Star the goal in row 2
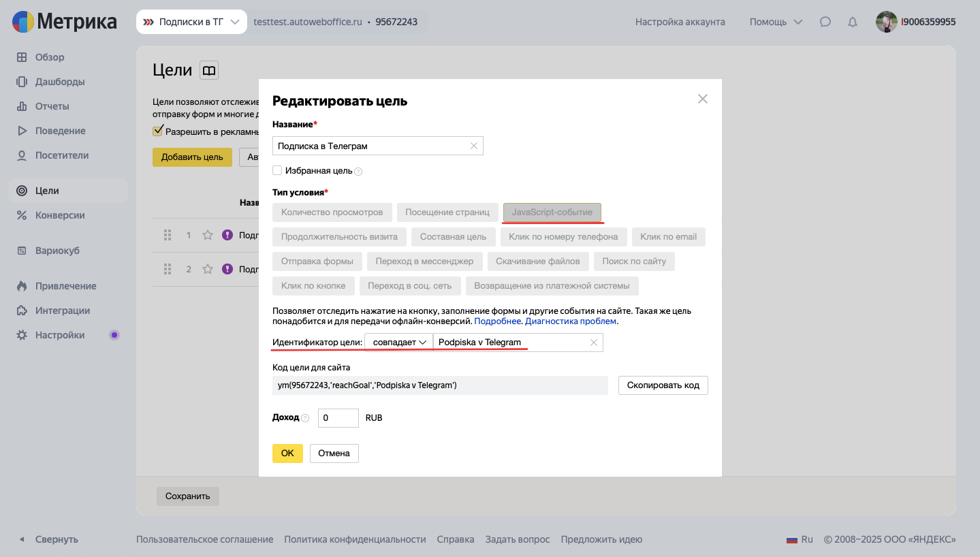Screen dimensions: 980x557 pyautogui.click(x=208, y=269)
